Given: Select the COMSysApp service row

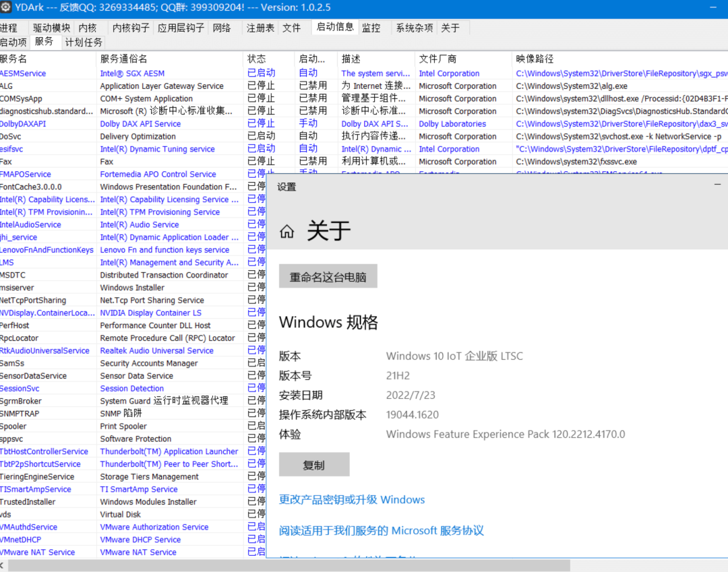Looking at the screenshot, I should coord(364,98).
